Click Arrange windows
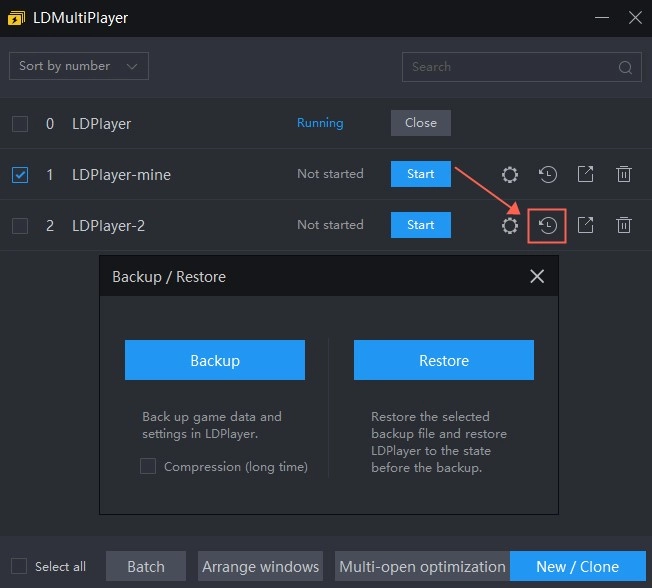The height and width of the screenshot is (588, 652). pyautogui.click(x=260, y=566)
